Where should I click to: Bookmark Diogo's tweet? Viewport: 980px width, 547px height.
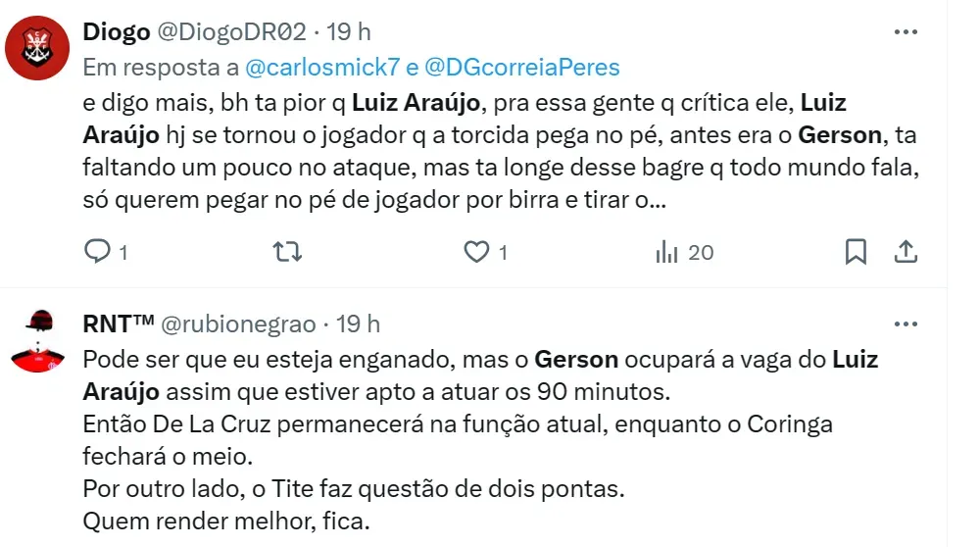[856, 252]
